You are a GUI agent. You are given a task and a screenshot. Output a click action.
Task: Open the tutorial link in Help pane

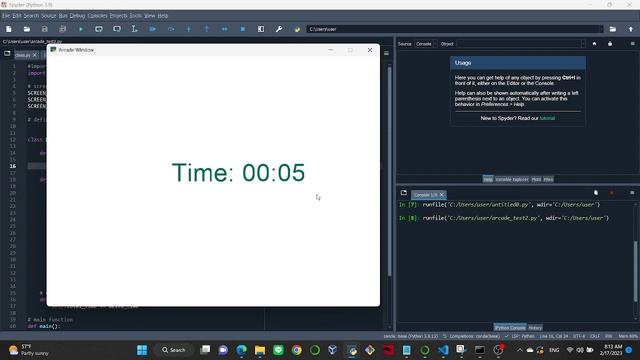tap(547, 118)
